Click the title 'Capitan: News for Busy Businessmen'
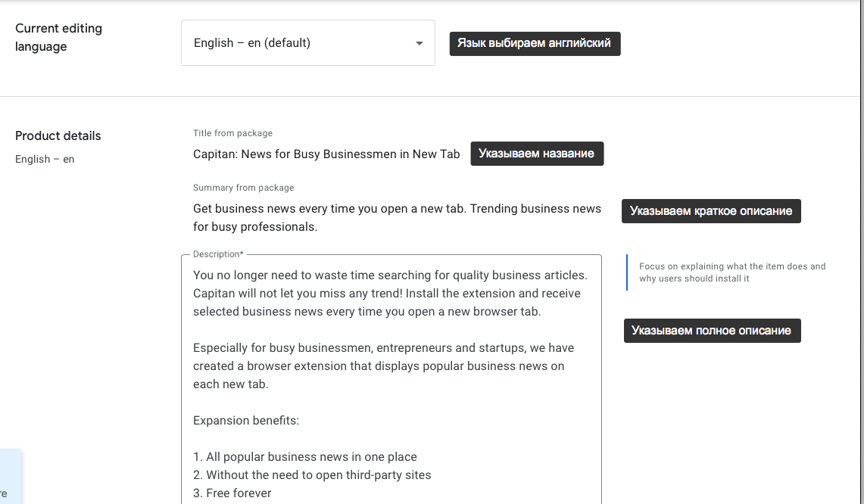Viewport: 864px width, 504px height. pos(326,154)
